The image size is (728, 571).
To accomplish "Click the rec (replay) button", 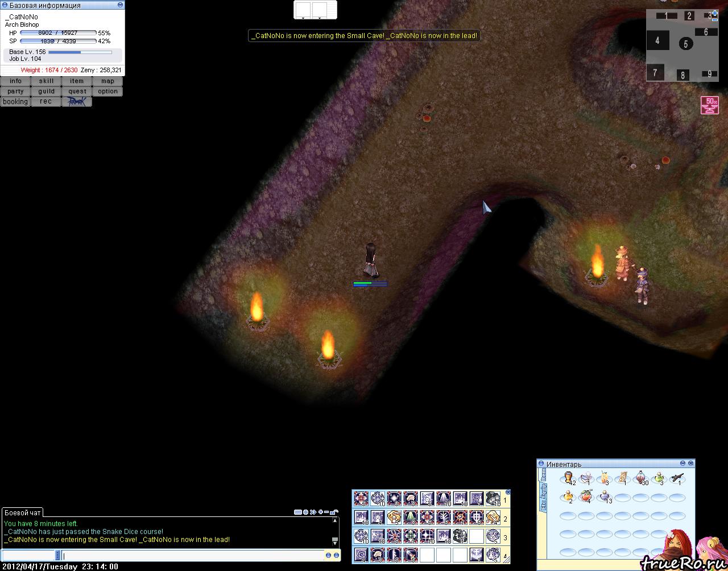I will [x=46, y=102].
